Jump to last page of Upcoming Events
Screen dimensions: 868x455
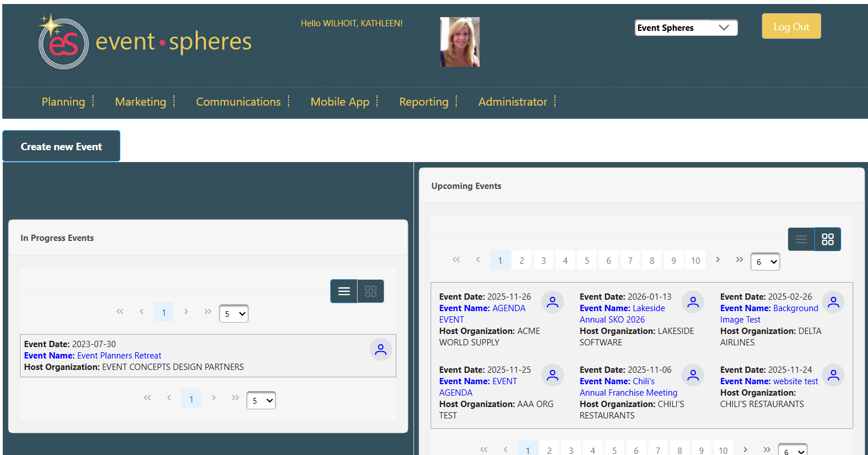(739, 259)
